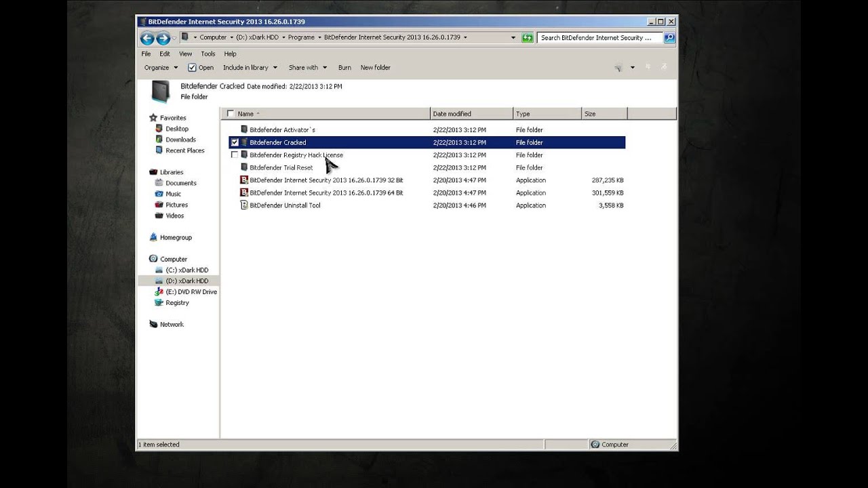The height and width of the screenshot is (488, 868).
Task: Click the Documents library icon
Action: 159,183
